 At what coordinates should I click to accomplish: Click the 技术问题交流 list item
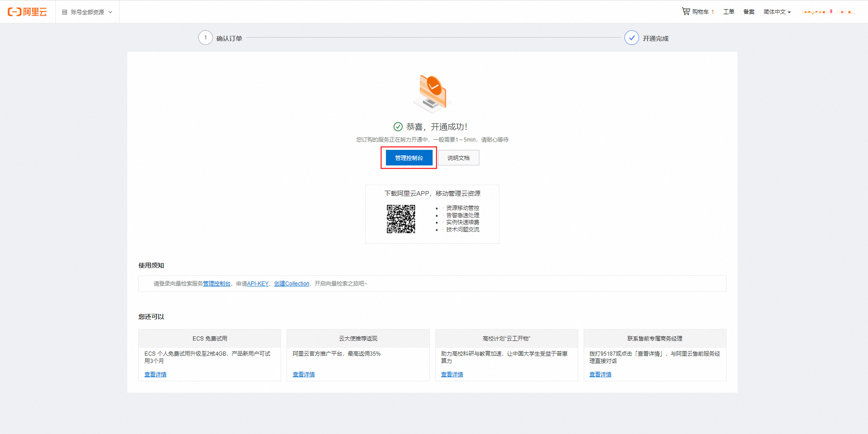463,230
